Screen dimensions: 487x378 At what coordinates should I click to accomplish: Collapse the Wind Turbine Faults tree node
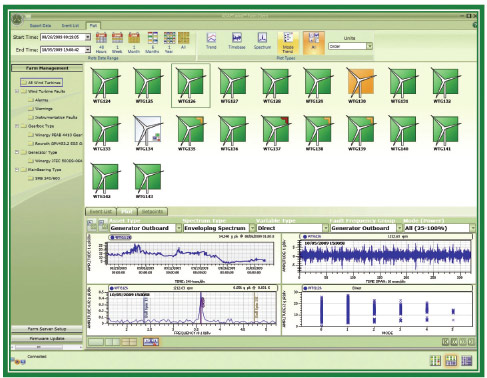tap(17, 91)
